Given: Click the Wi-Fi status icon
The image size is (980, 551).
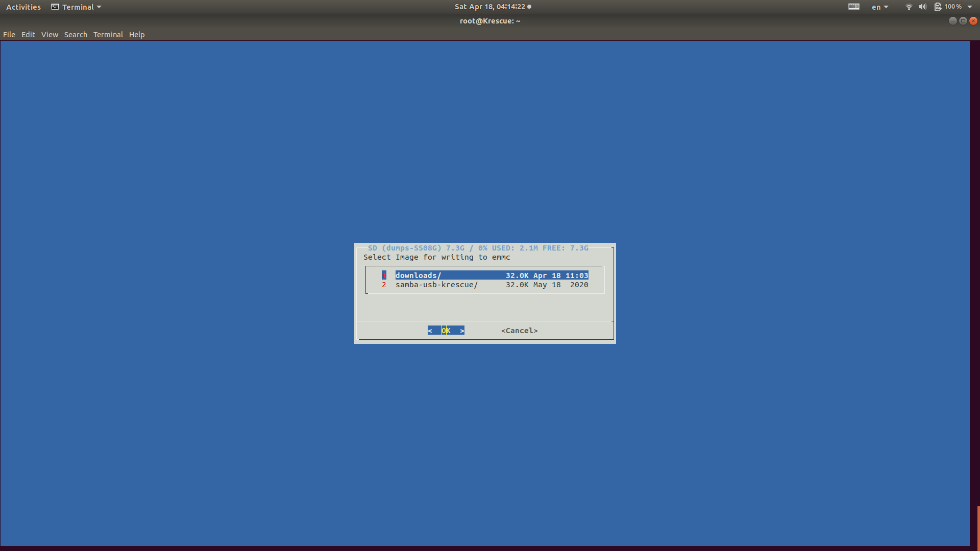Looking at the screenshot, I should [909, 7].
